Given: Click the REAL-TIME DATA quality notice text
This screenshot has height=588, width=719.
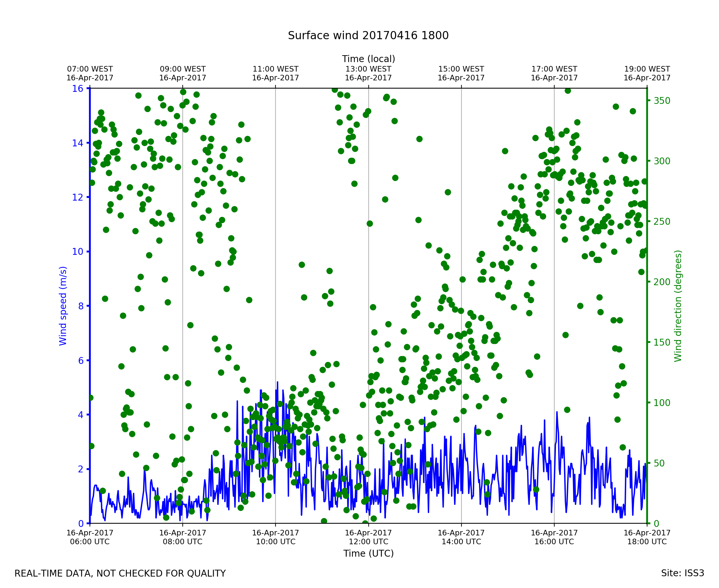Looking at the screenshot, I should 120,574.
